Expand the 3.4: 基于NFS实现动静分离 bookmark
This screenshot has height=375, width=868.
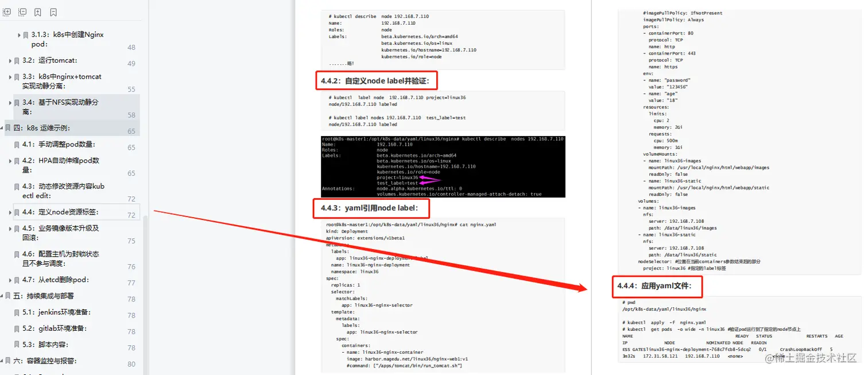pos(10,102)
